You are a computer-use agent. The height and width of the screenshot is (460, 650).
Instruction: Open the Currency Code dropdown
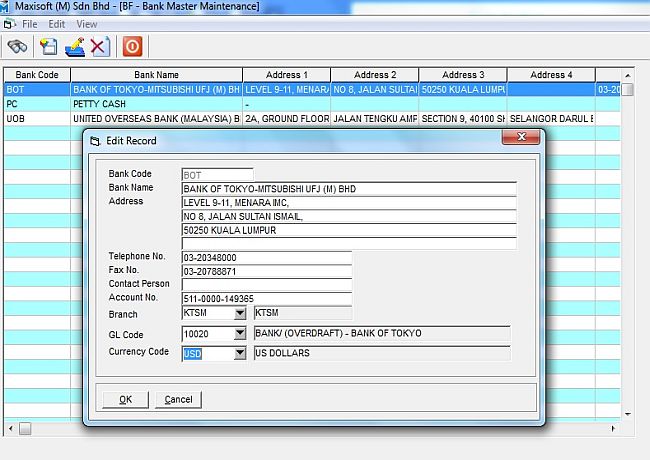click(239, 353)
